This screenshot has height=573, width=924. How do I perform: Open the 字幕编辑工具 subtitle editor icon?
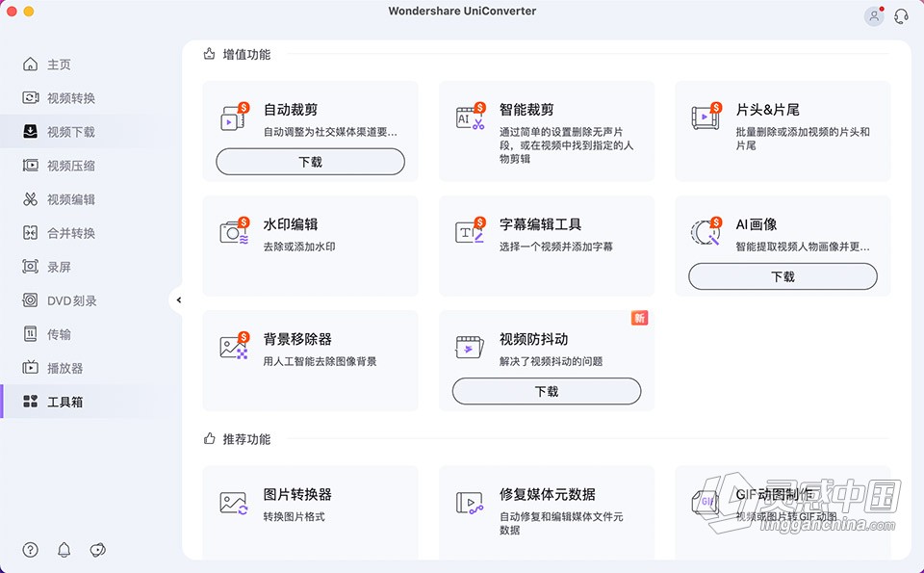click(471, 231)
